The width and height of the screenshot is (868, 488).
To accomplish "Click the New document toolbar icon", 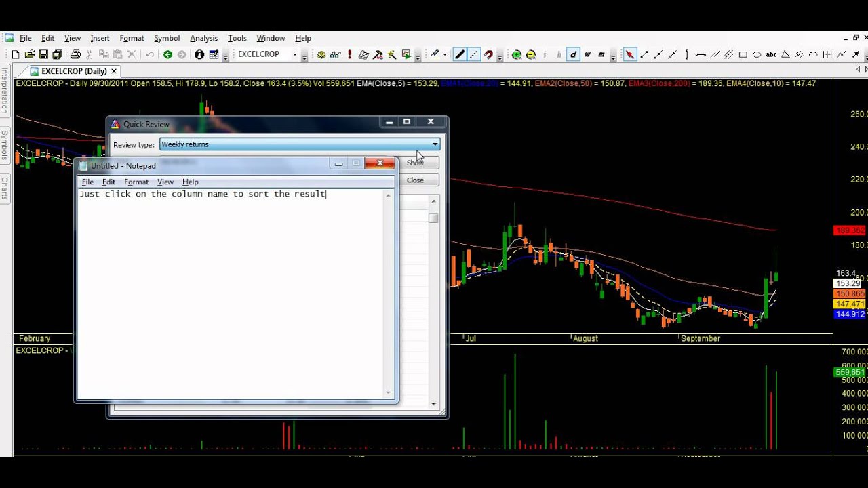I will (x=15, y=54).
